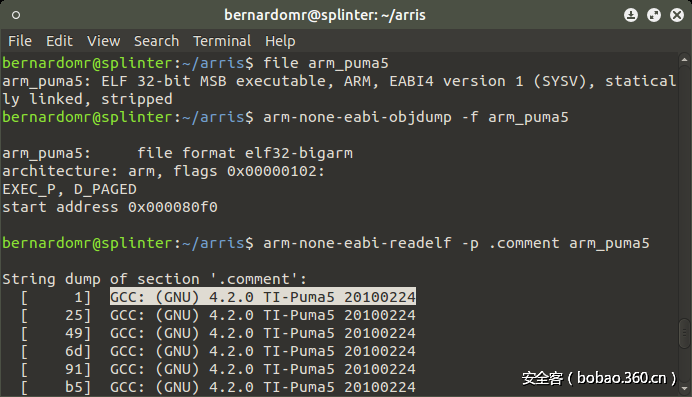Click the 'ly linked, stripped' output line
692x397 pixels.
[87, 99]
